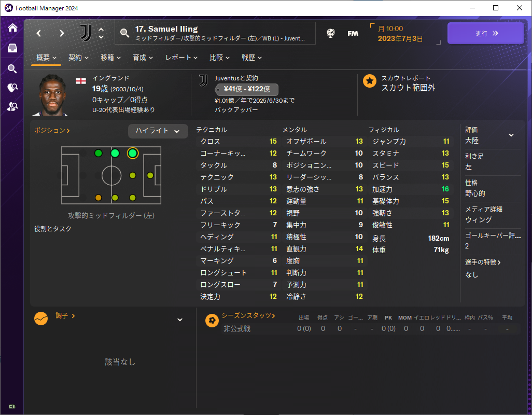Image resolution: width=532 pixels, height=415 pixels.
Task: Click the 非公式戦 stats row
Action: click(370, 329)
